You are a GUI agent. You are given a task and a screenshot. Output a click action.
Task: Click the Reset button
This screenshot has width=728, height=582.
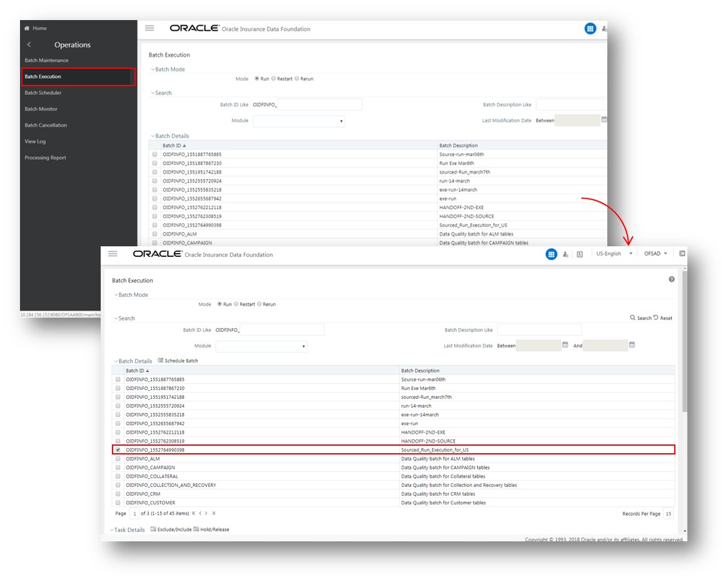pos(663,318)
